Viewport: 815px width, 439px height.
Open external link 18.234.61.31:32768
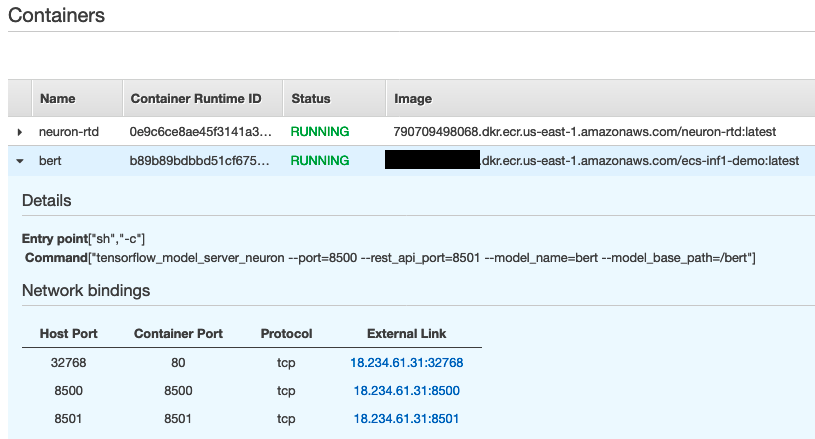[x=406, y=363]
